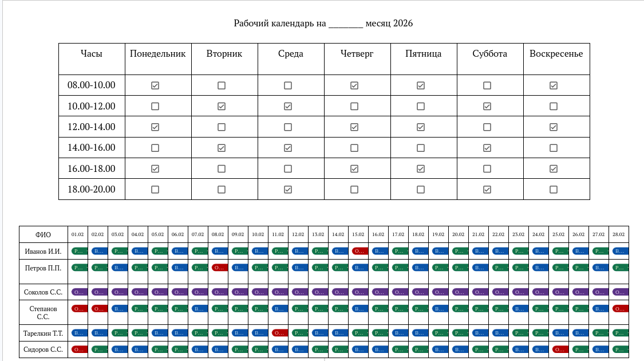Open Иванов И.И. green dropdown for 01.02
Image resolution: width=644 pixels, height=361 pixels.
click(x=78, y=251)
